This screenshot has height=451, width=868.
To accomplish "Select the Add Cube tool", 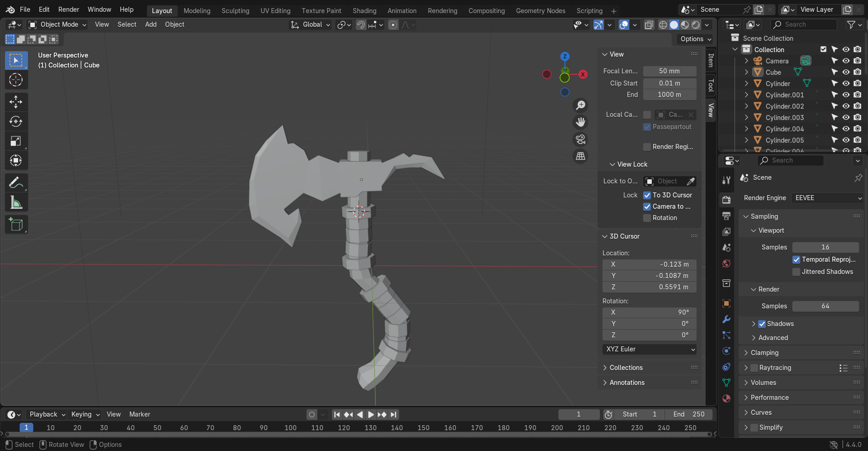I will [16, 224].
